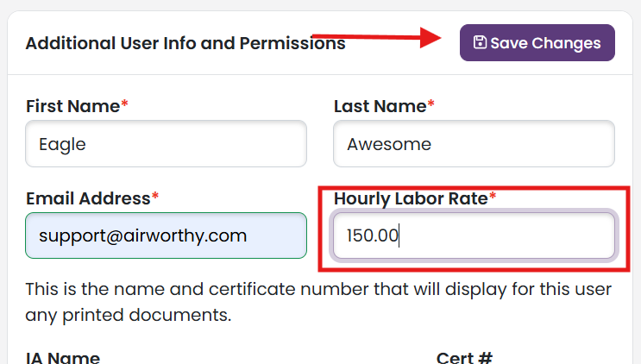Click the Save Changes button

click(x=537, y=43)
